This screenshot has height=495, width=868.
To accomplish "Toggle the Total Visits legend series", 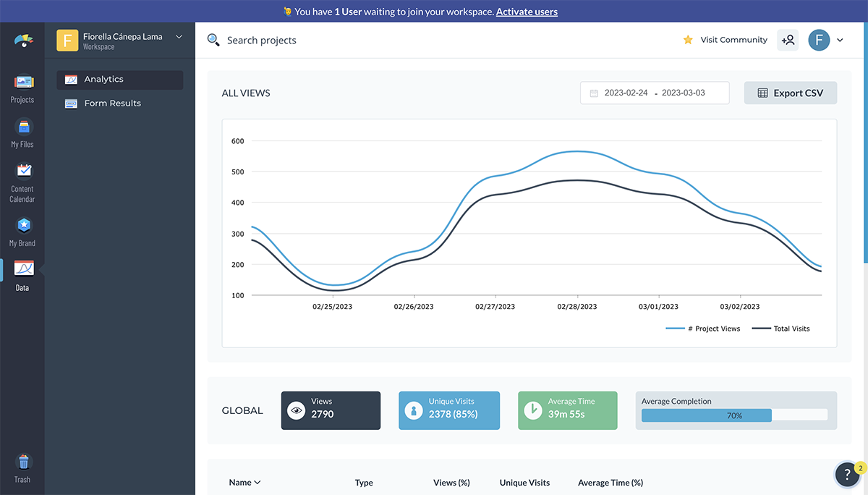I will click(x=781, y=329).
